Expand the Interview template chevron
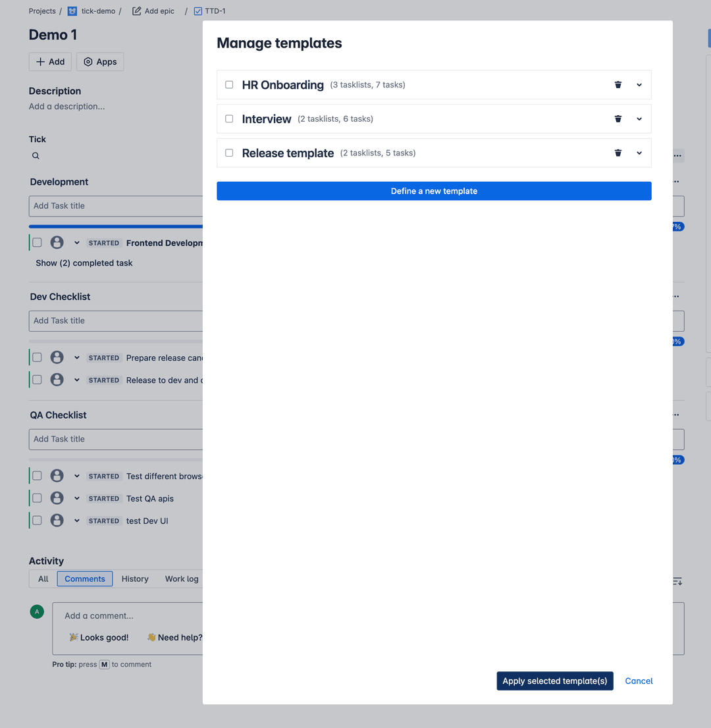The width and height of the screenshot is (711, 728). (x=639, y=119)
